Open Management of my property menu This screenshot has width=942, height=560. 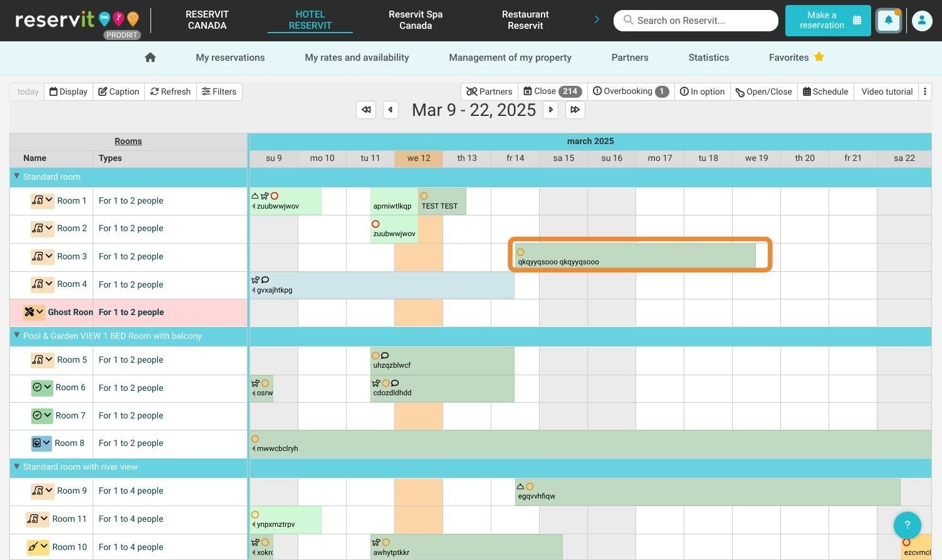[510, 58]
